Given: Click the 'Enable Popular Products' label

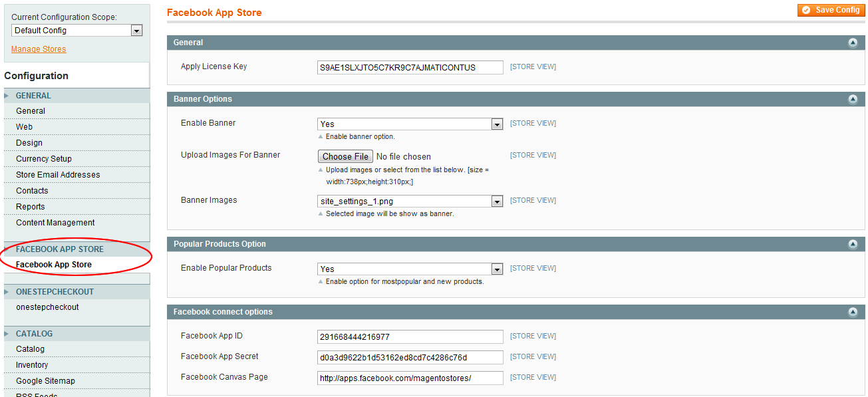Looking at the screenshot, I should coord(226,268).
